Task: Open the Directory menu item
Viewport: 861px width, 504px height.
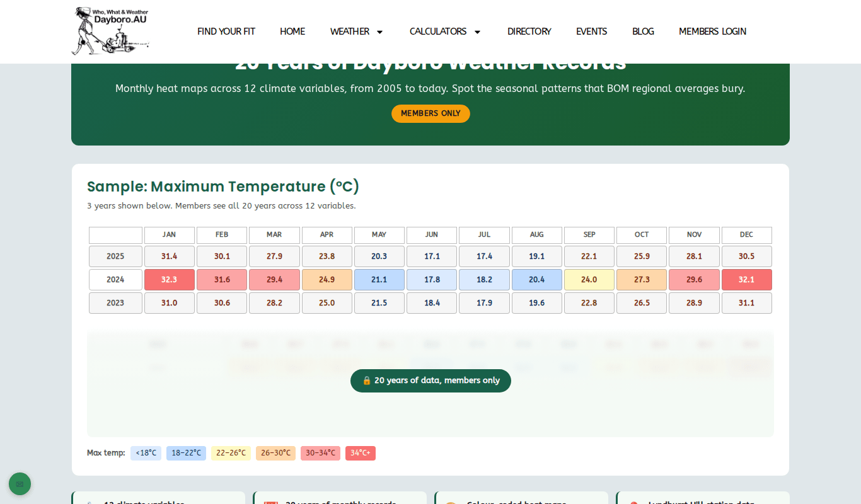Action: 529,31
